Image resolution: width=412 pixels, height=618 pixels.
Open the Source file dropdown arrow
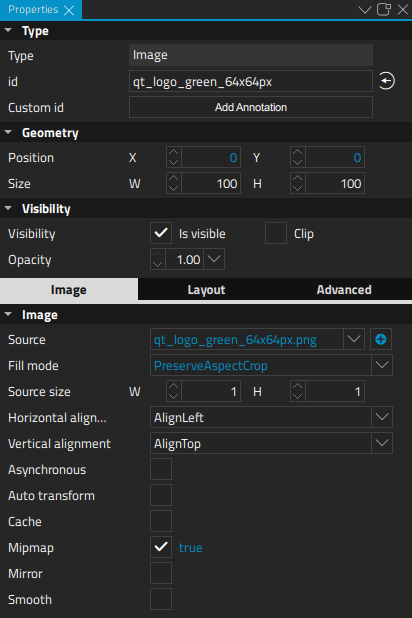(x=354, y=339)
